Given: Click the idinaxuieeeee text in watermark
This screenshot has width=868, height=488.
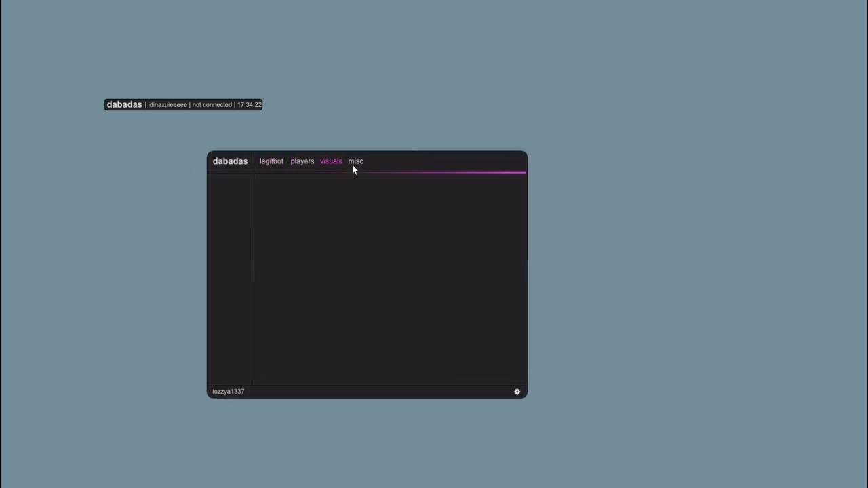Looking at the screenshot, I should 167,105.
